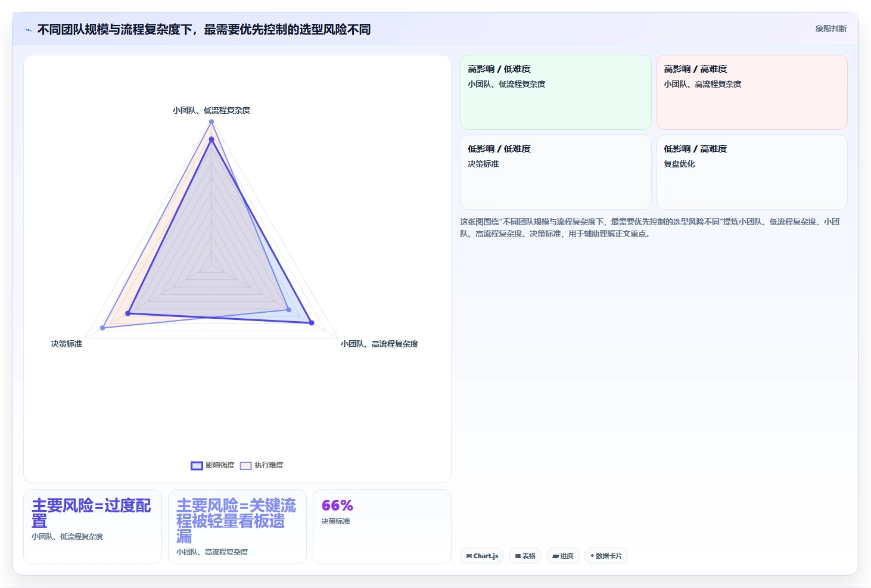Image resolution: width=871 pixels, height=588 pixels.
Task: Click the blue icon beside the title
Action: 28,30
